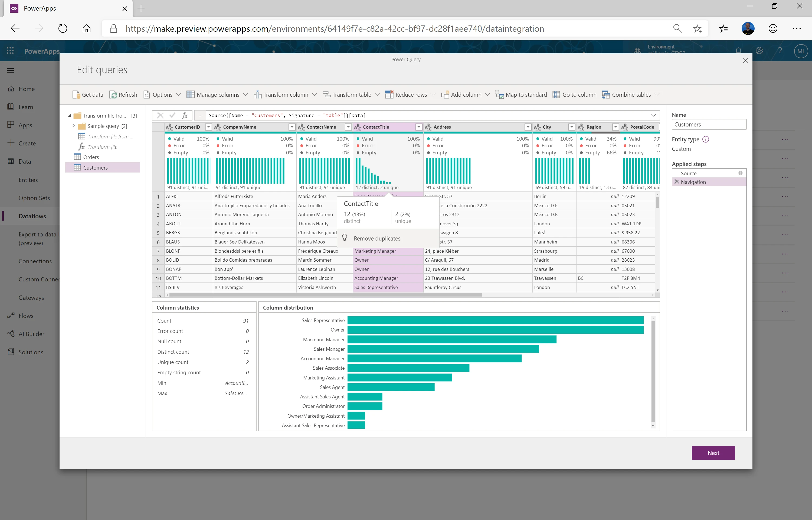Screen dimensions: 812x520
Task: Click the Sales Representative distribution bar
Action: pyautogui.click(x=495, y=320)
